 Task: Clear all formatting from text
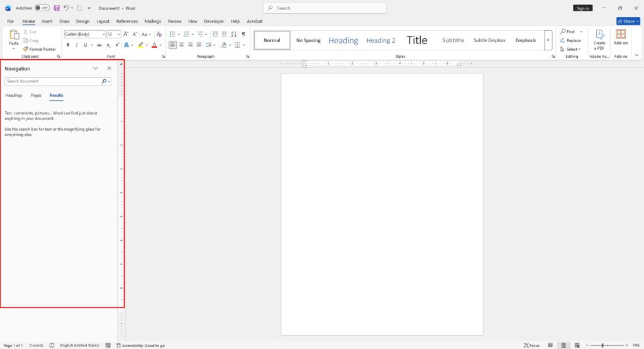(159, 34)
